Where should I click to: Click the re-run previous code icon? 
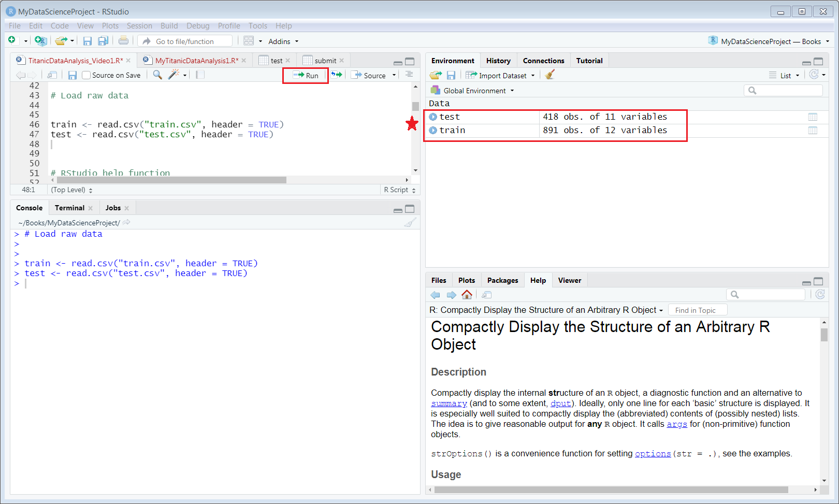click(x=337, y=75)
